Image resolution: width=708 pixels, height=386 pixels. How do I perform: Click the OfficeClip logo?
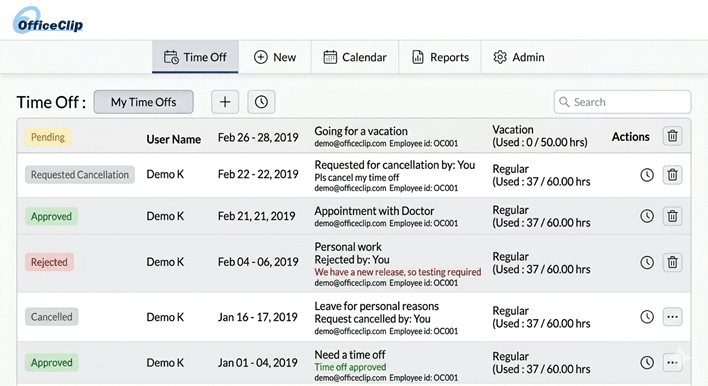48,21
